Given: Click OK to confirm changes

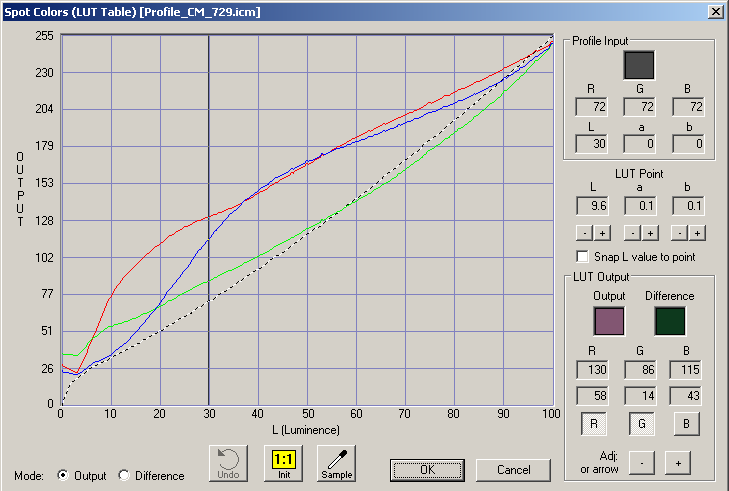Looking at the screenshot, I should click(427, 470).
